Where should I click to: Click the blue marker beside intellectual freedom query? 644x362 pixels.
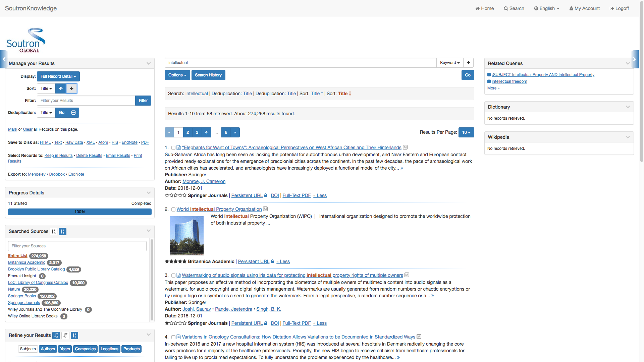pos(489,81)
